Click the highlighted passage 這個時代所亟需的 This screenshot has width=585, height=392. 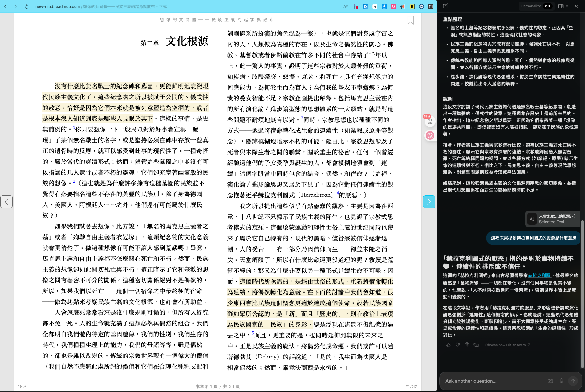pyautogui.click(x=310, y=303)
